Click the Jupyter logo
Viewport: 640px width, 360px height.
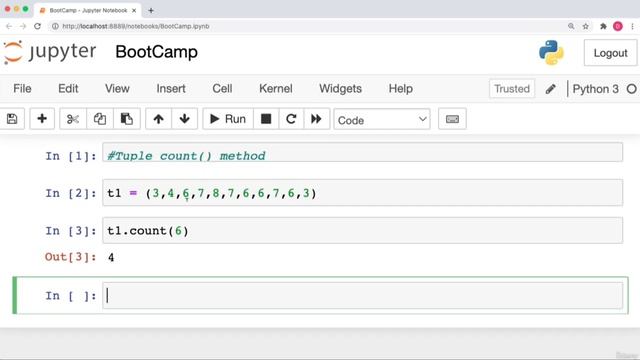coord(50,52)
